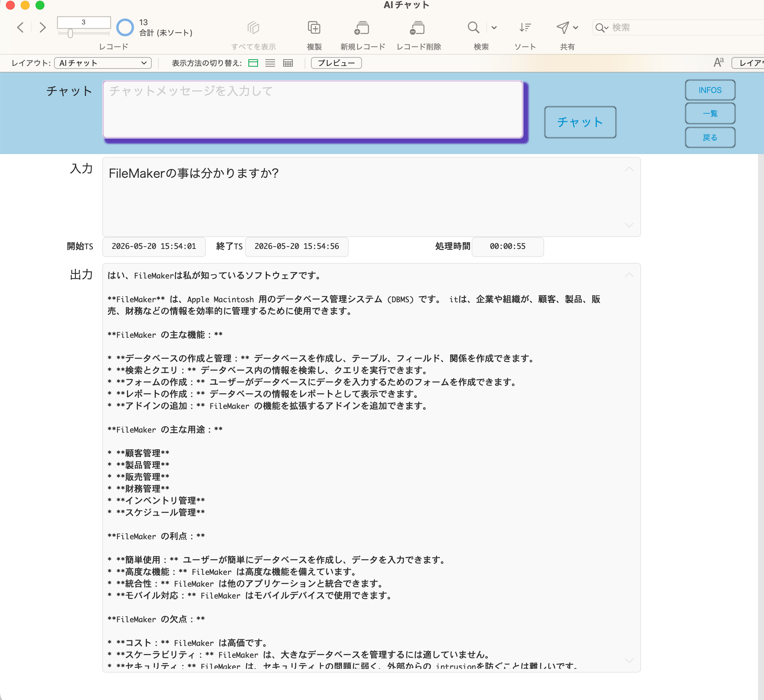Click the window title AIチャット
This screenshot has width=764, height=700.
[x=406, y=5]
